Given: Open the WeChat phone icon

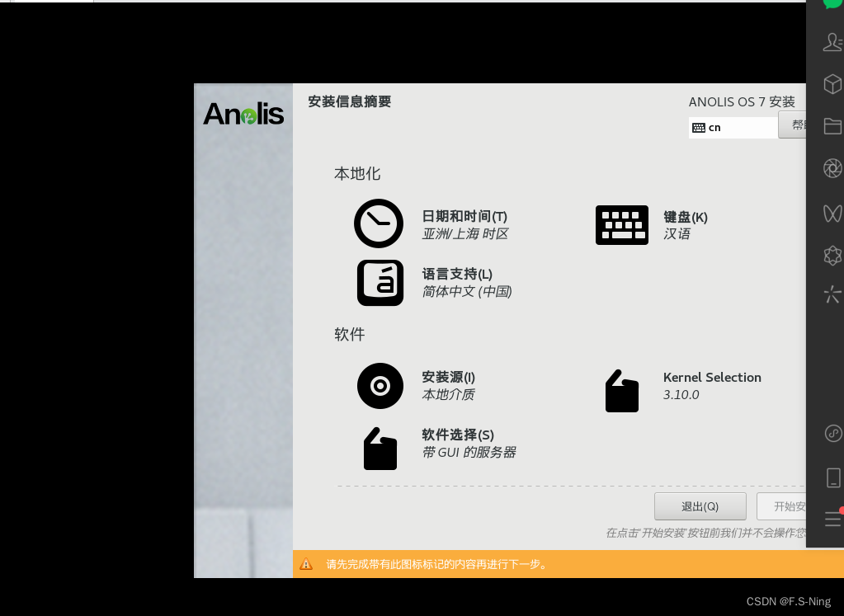Looking at the screenshot, I should point(833,477).
